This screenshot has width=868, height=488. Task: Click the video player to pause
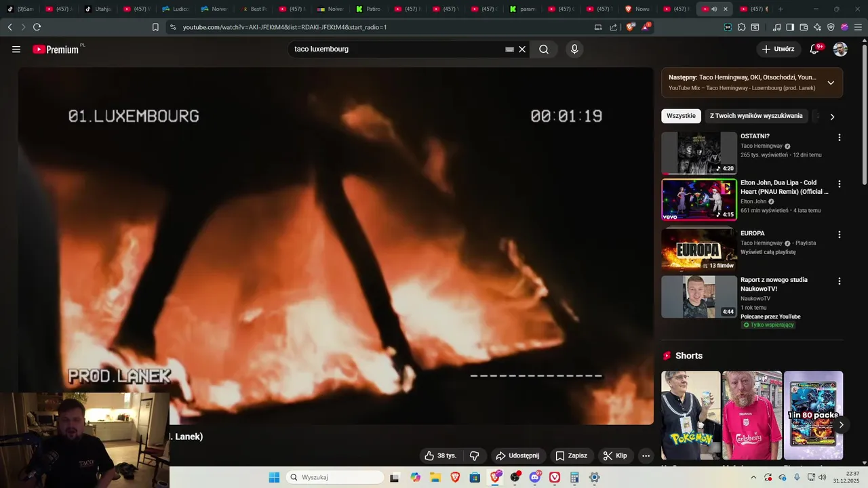click(x=336, y=245)
